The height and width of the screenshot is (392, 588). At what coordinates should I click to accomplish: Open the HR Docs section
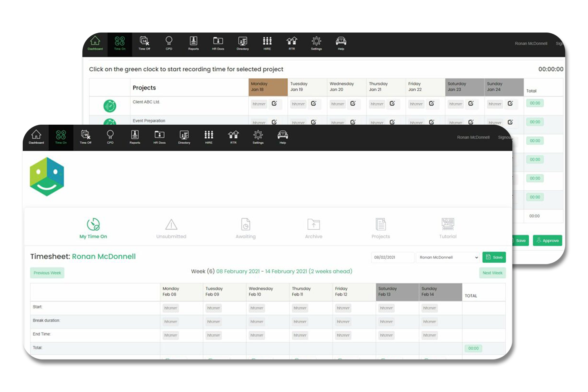click(159, 137)
